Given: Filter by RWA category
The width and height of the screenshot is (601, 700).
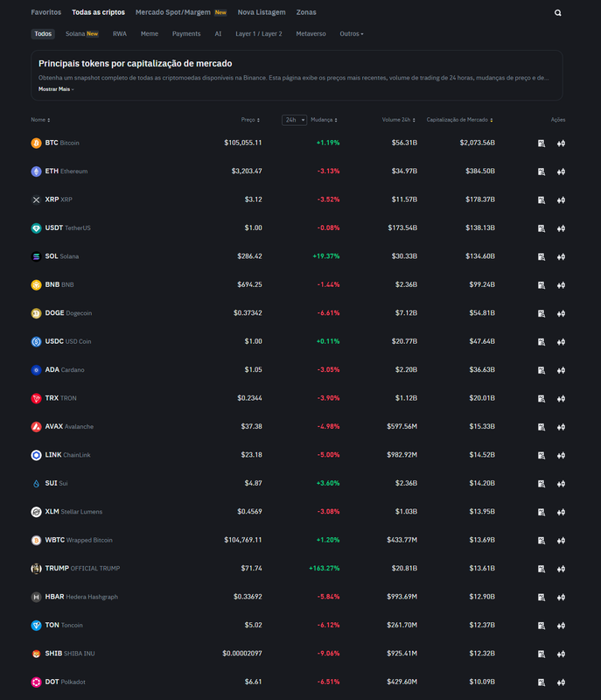Looking at the screenshot, I should (x=120, y=34).
